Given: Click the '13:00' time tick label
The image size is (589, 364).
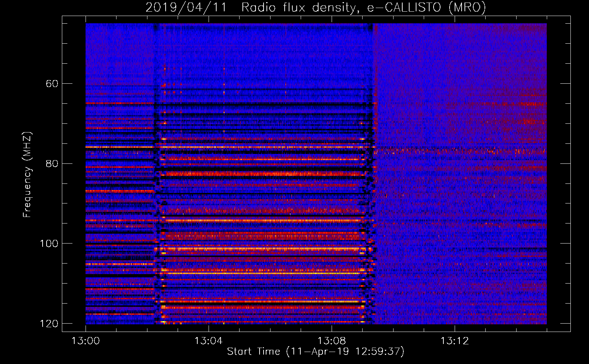Looking at the screenshot, I should coord(86,341).
